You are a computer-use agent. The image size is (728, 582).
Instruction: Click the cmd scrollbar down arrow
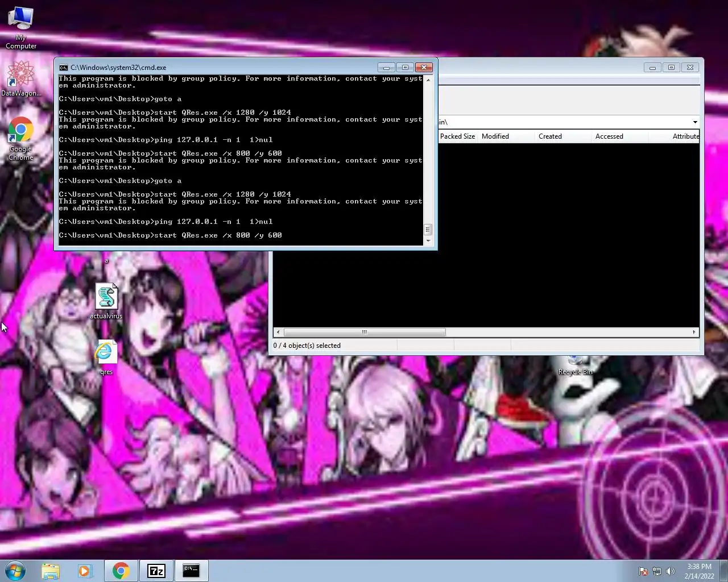(x=428, y=241)
